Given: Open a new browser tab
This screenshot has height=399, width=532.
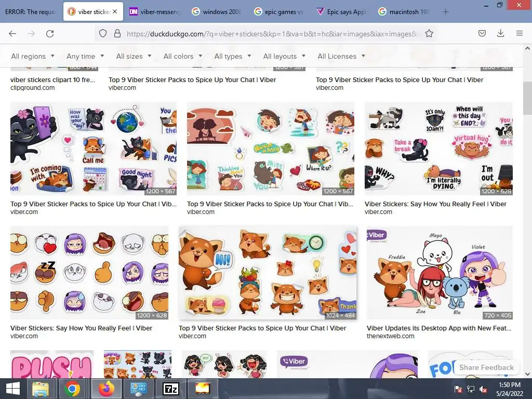Looking at the screenshot, I should pyautogui.click(x=445, y=12).
